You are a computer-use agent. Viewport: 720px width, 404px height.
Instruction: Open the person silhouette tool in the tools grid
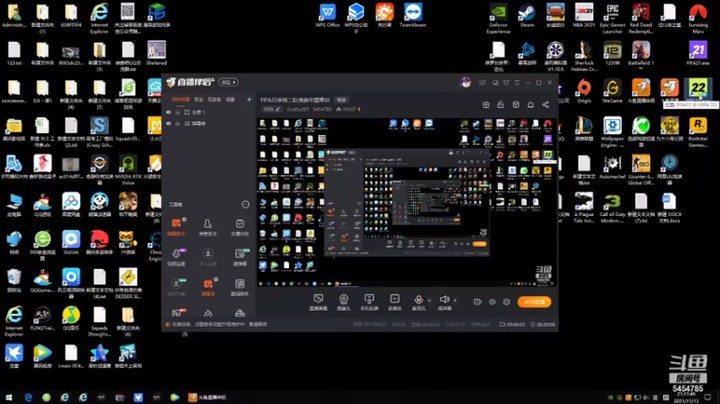pyautogui.click(x=208, y=226)
